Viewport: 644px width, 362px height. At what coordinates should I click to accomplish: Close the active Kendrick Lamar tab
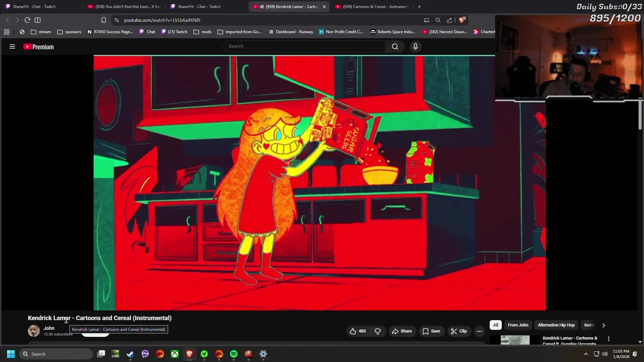pyautogui.click(x=324, y=7)
